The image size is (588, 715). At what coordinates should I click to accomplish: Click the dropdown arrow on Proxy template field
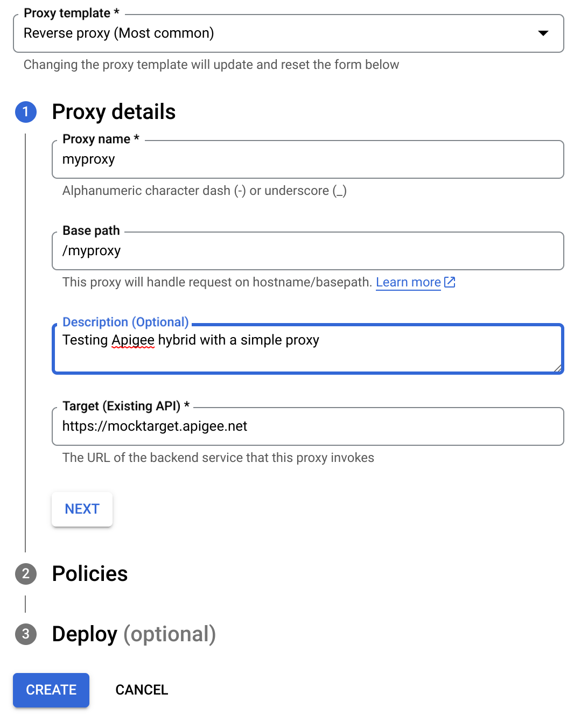point(543,33)
